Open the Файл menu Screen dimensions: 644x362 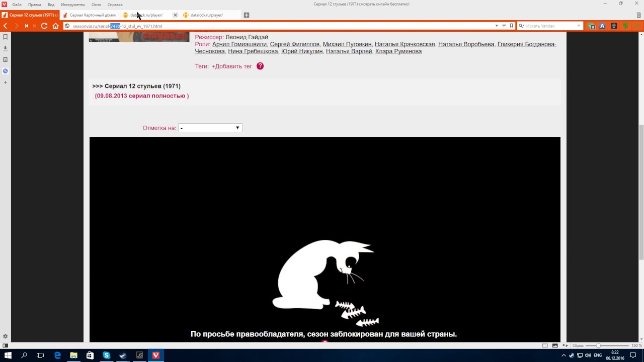tap(17, 5)
